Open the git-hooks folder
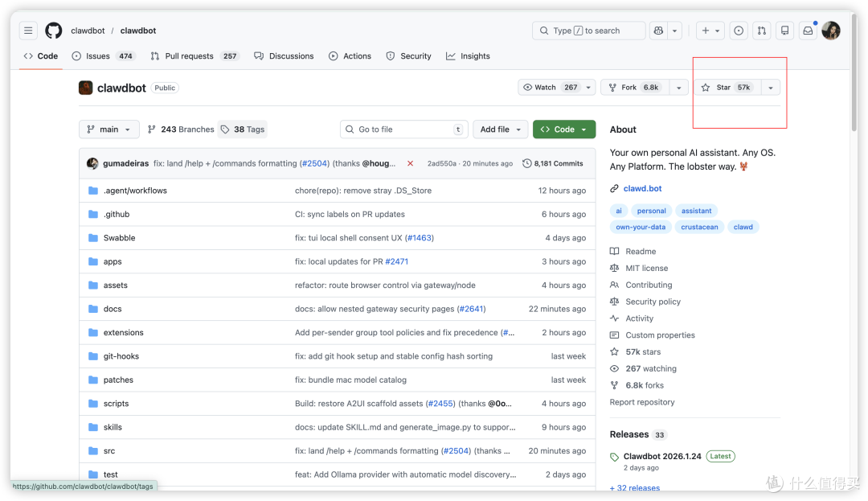 121,356
